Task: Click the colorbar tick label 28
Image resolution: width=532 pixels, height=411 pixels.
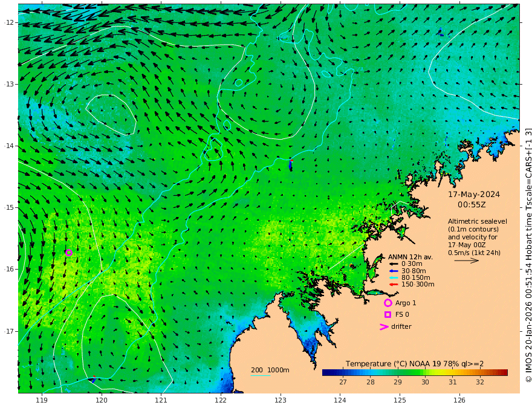Action: point(371,382)
